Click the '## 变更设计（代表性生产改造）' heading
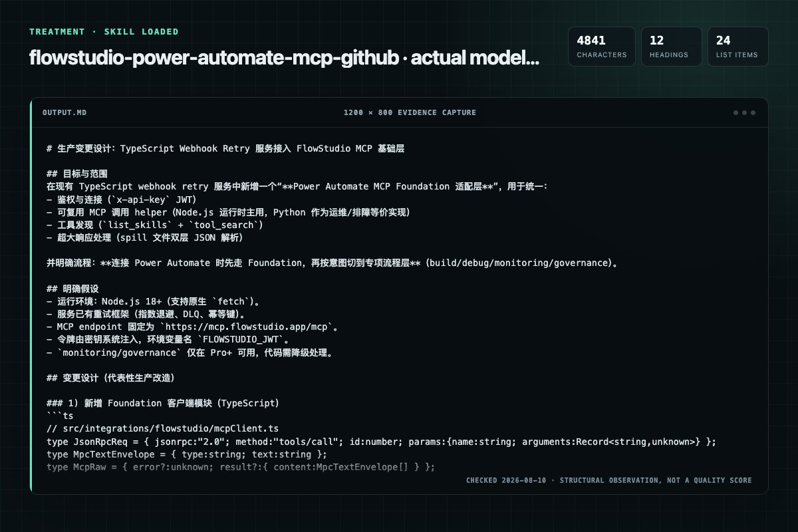Screen dimensions: 798x532 111,378
